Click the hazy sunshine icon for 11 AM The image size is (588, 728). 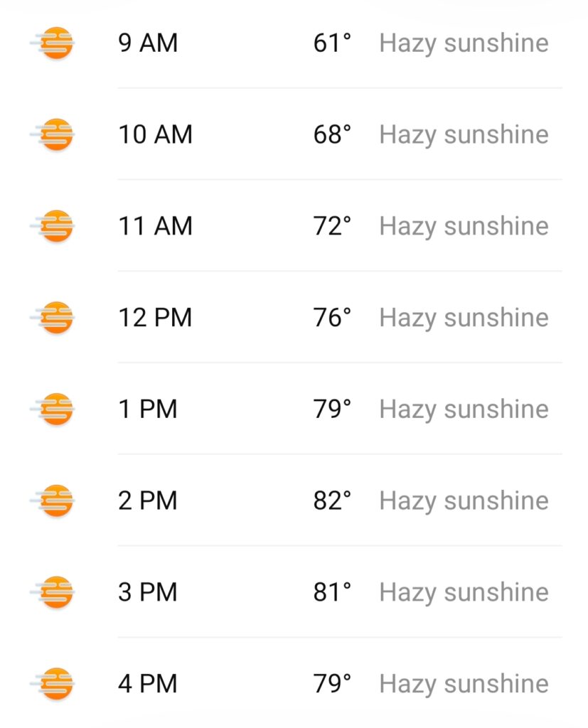click(x=55, y=226)
